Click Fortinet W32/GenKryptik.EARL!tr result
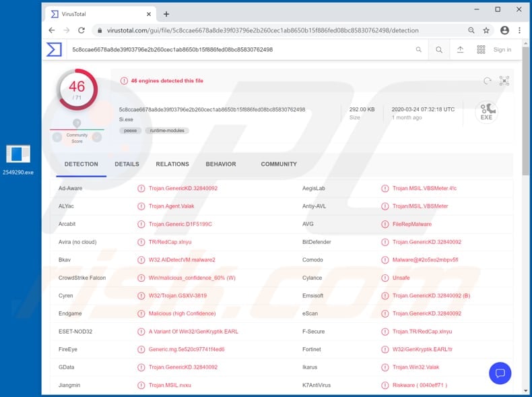Viewport: 532px width, 397px height. [422, 349]
